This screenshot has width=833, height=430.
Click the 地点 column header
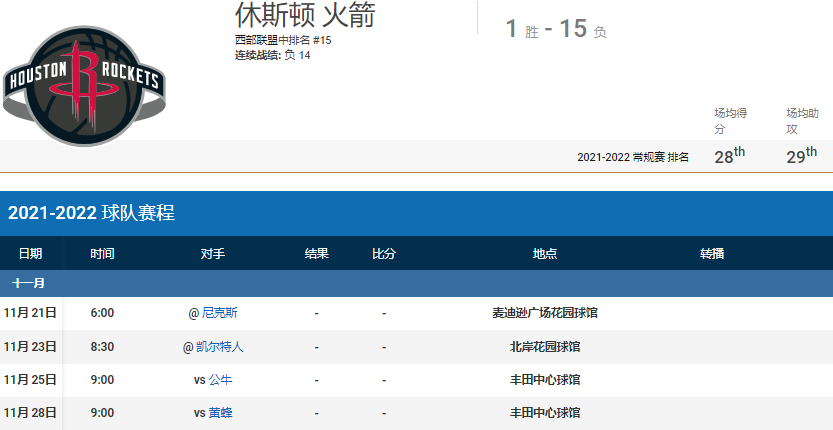point(545,254)
